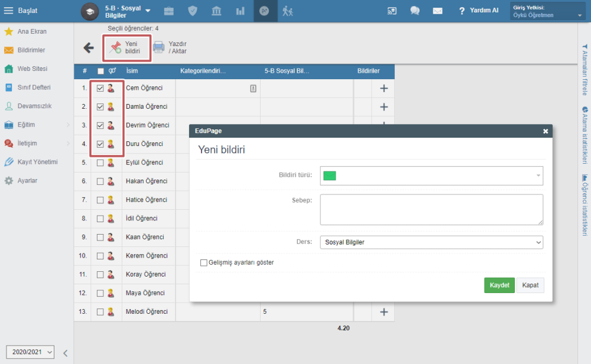Go to Ana Ekran in sidebar
This screenshot has width=591, height=364.
[x=32, y=32]
